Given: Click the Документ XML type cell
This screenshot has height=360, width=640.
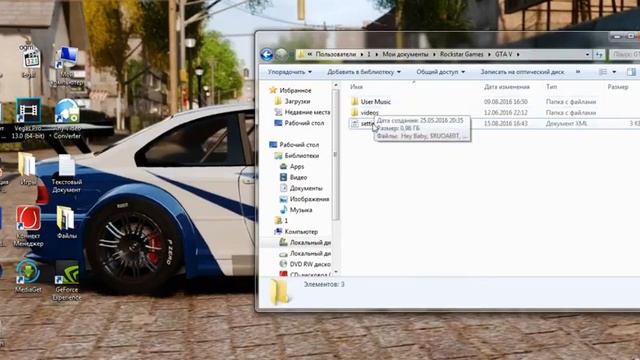Looking at the screenshot, I should pyautogui.click(x=566, y=123).
